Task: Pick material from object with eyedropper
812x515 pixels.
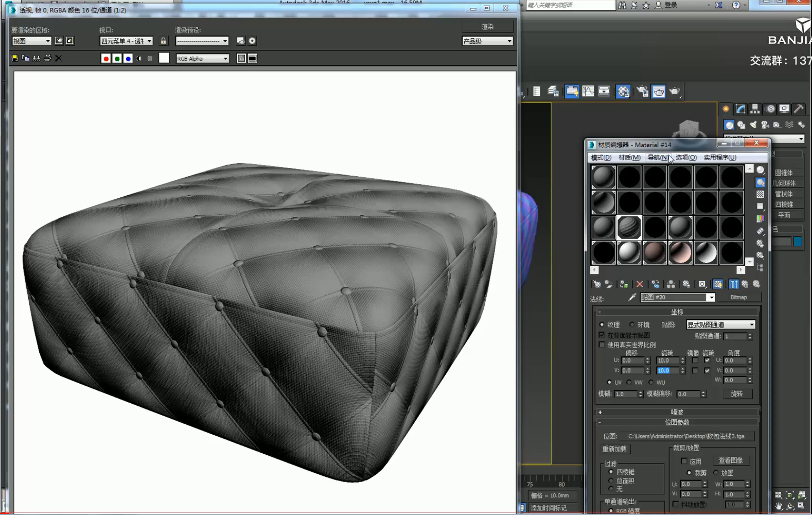Action: (632, 297)
